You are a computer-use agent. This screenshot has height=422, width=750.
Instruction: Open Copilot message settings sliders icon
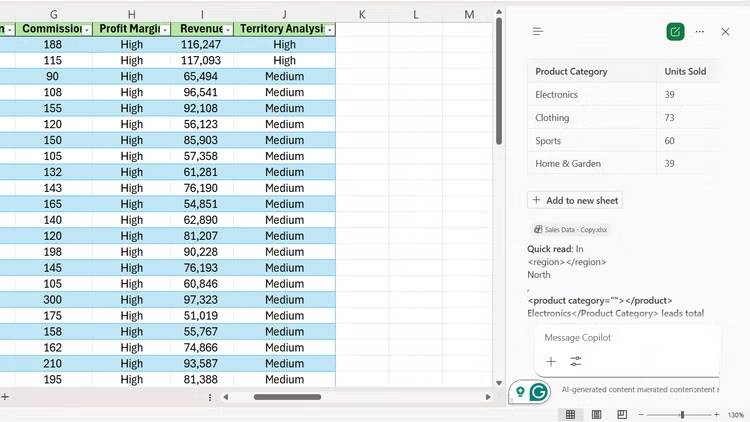click(x=576, y=362)
